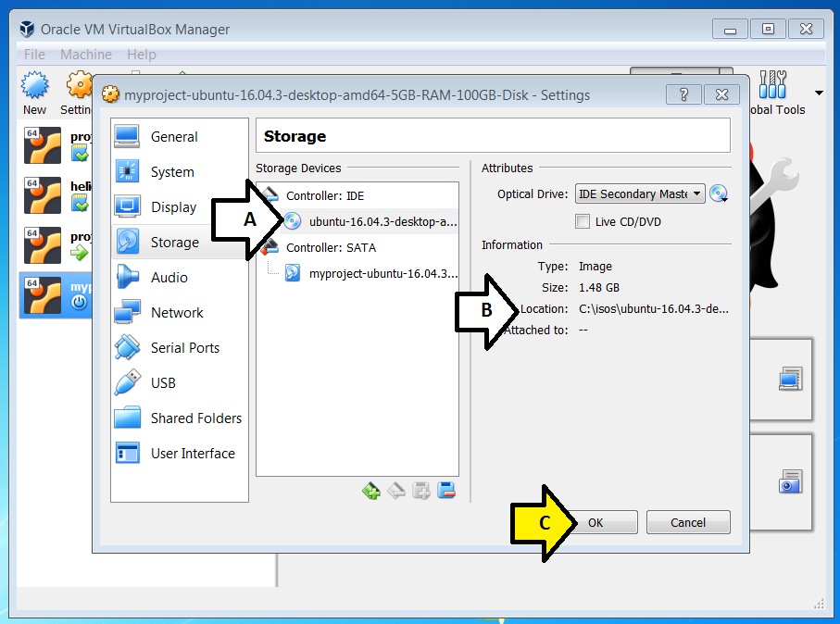Expand the Global Tools dropdown arrow
The height and width of the screenshot is (624, 840).
pyautogui.click(x=819, y=94)
